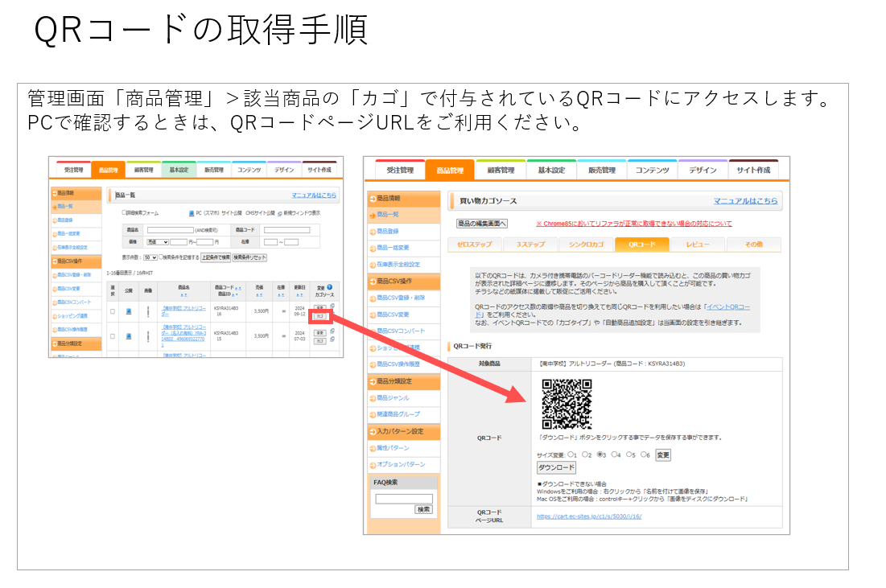
Task: Open the Chrome85 referrer notice link
Action: coord(633,224)
